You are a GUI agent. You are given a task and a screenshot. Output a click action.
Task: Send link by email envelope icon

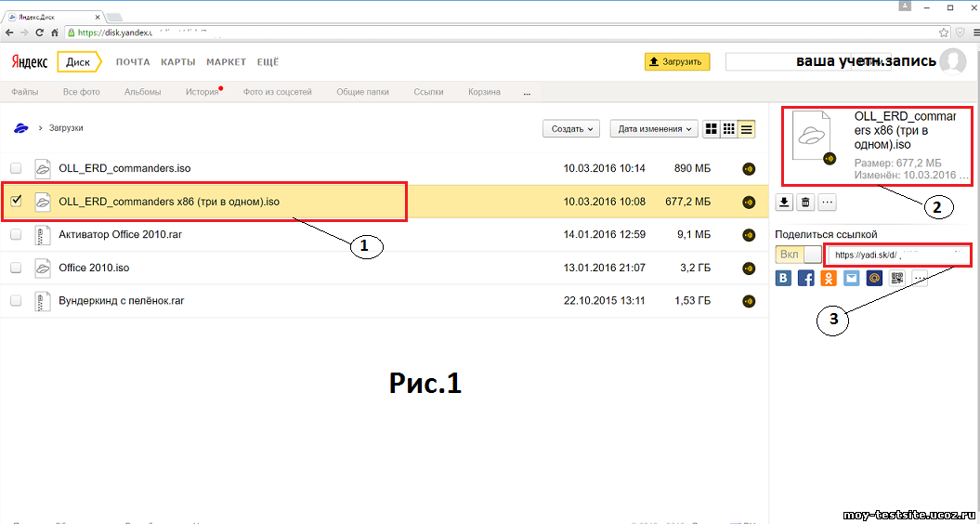pyautogui.click(x=851, y=277)
